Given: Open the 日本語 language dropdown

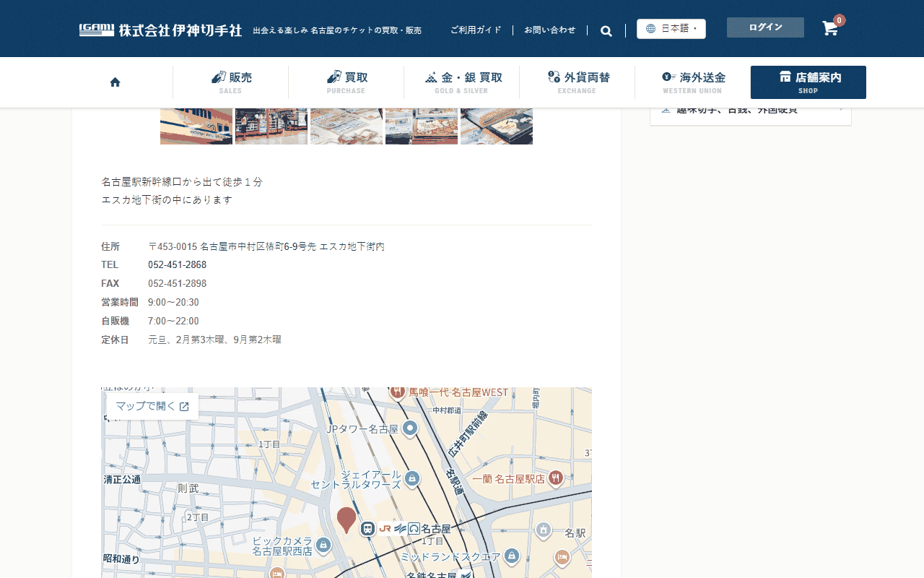Looking at the screenshot, I should (671, 29).
